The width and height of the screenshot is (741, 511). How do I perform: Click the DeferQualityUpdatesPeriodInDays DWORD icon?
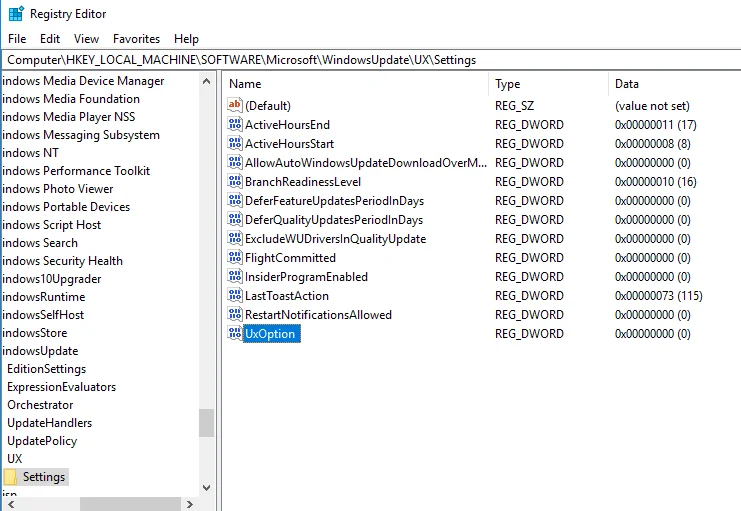tap(234, 219)
